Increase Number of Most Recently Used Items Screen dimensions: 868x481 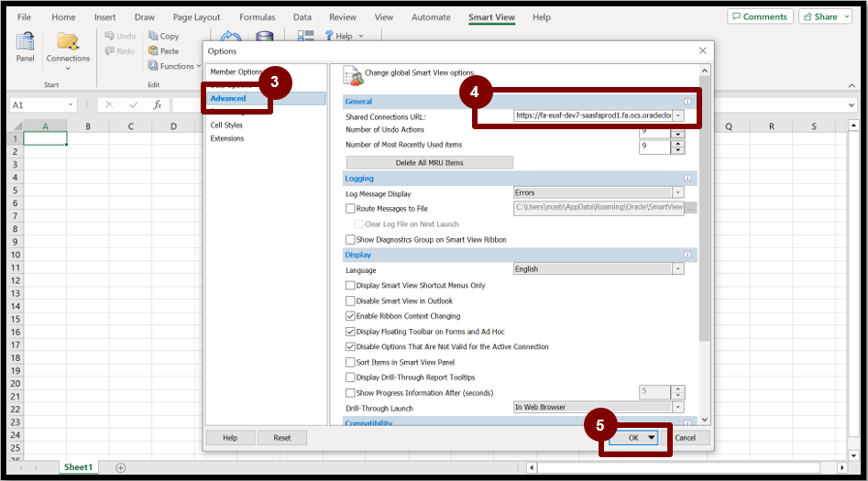coord(677,143)
